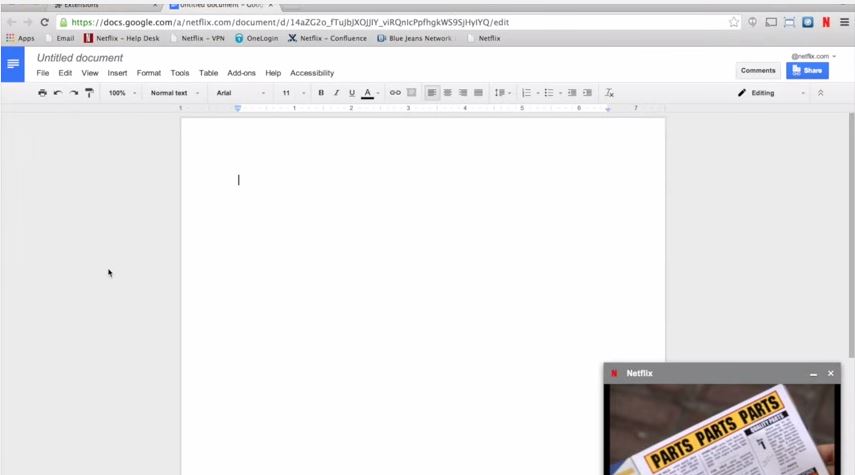Viewport: 855px width, 475px height.
Task: Open the Editing mode dropdown
Action: [771, 93]
